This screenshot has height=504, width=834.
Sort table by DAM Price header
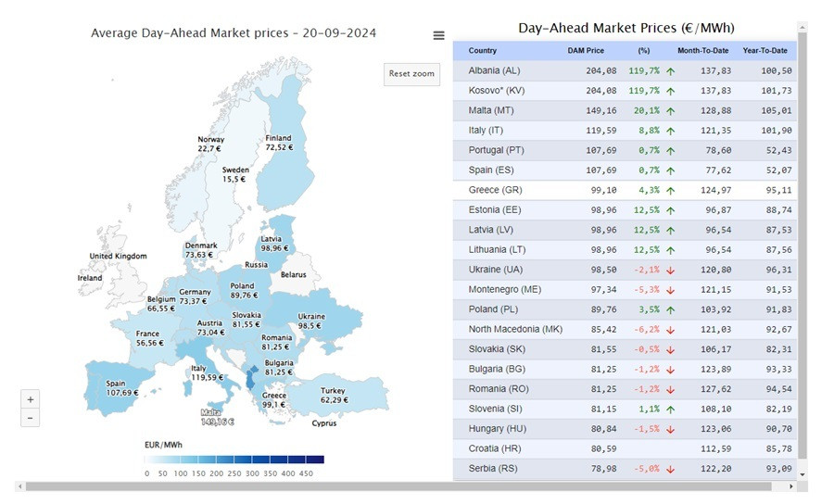[586, 51]
